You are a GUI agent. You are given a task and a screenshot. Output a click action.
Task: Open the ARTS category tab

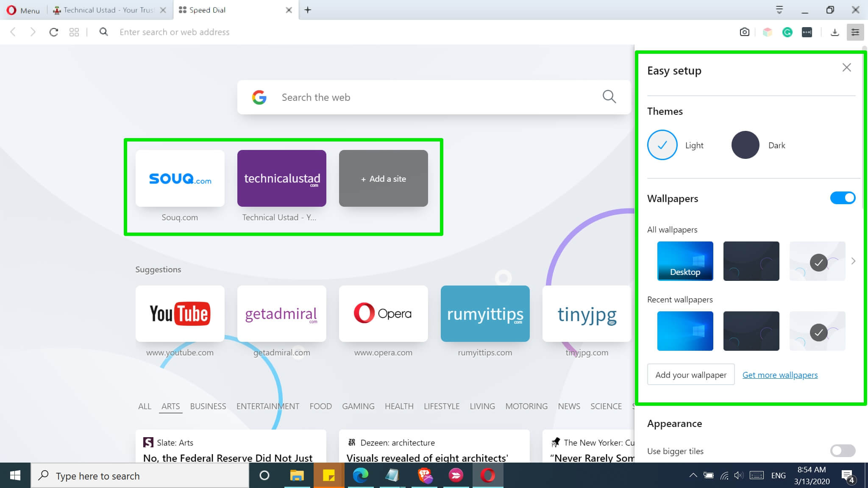(x=170, y=406)
